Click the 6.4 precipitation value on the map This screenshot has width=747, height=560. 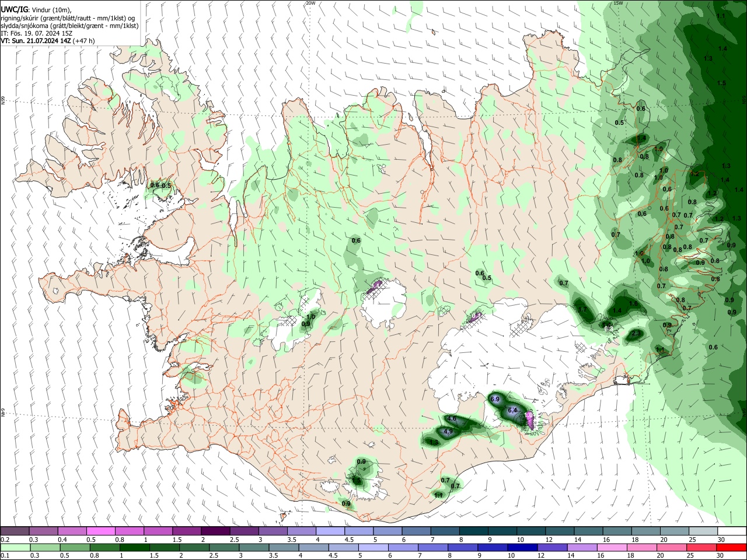pyautogui.click(x=513, y=411)
